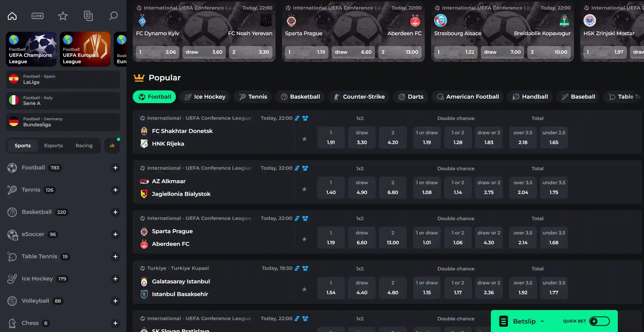Select the Football ball icon in the sidebar
This screenshot has width=644, height=332.
pyautogui.click(x=12, y=168)
